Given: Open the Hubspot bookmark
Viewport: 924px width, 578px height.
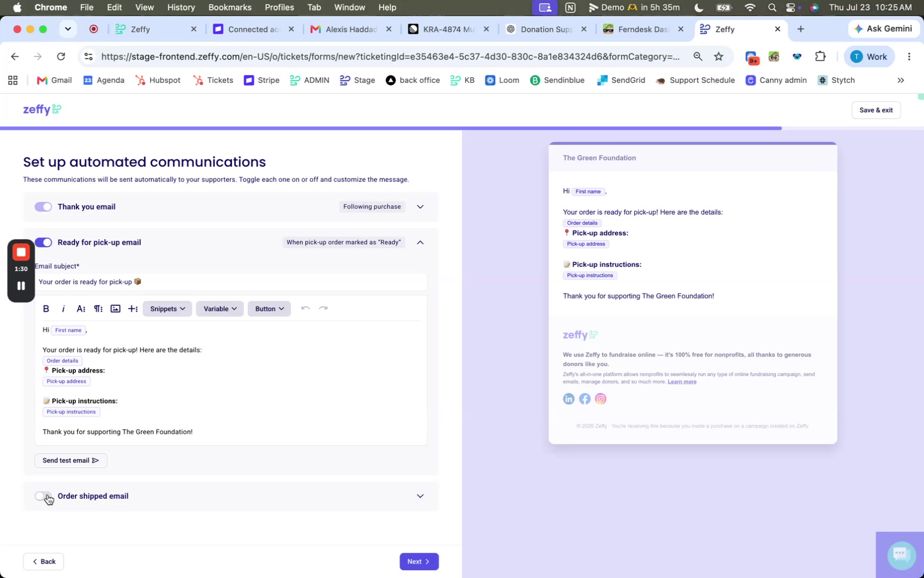Looking at the screenshot, I should 158,80.
